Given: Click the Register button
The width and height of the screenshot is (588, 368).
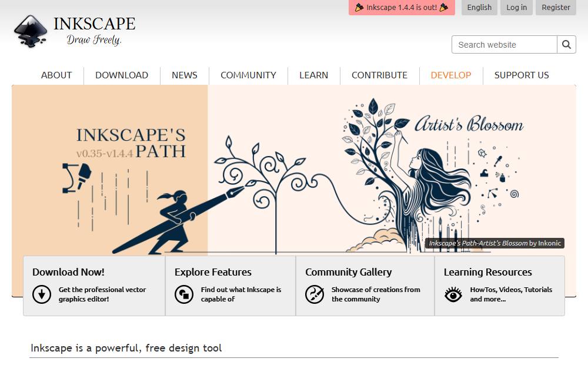Looking at the screenshot, I should [x=556, y=8].
